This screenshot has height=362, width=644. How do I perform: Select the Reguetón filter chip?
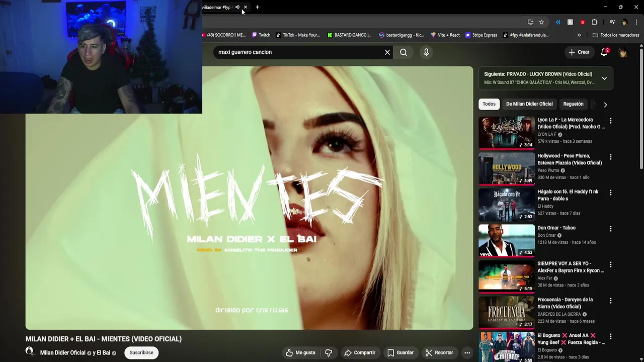click(x=573, y=104)
